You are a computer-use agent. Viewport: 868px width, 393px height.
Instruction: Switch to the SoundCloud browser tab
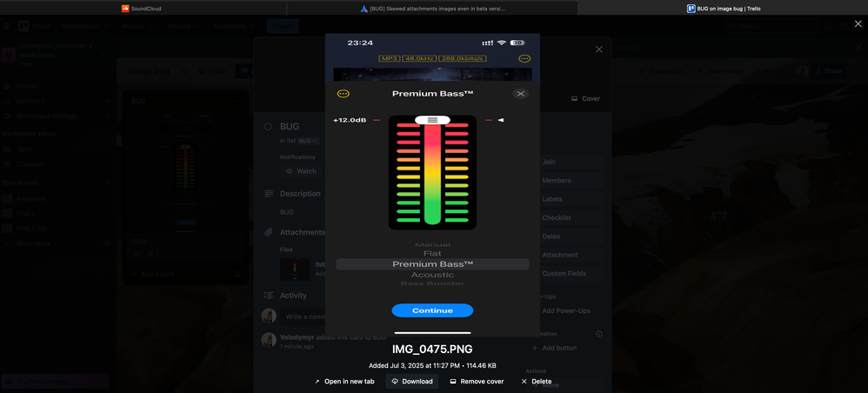pyautogui.click(x=143, y=9)
